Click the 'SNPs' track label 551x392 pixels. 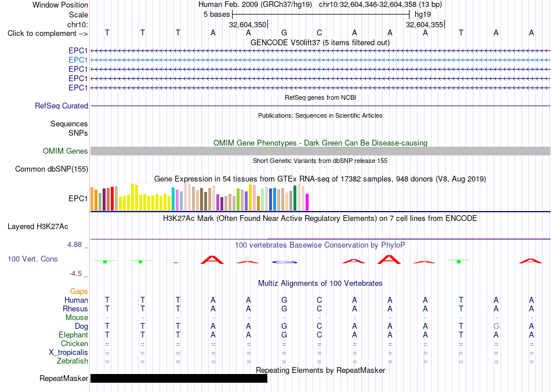coord(78,133)
